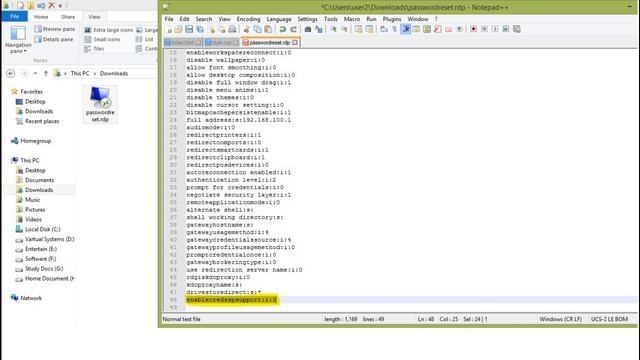Click the Cut scissors icon in Notepad++
Screen dimensions: 640x360
[247, 29]
